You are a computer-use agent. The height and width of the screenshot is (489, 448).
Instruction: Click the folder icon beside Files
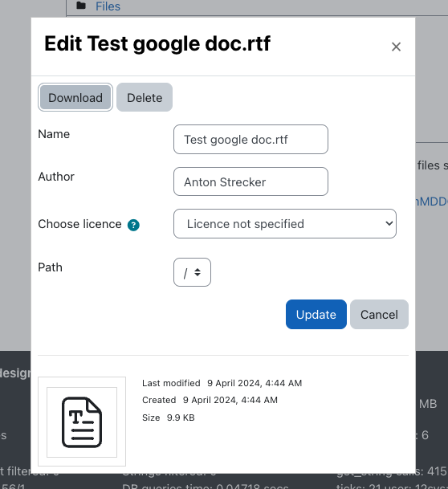pos(81,6)
